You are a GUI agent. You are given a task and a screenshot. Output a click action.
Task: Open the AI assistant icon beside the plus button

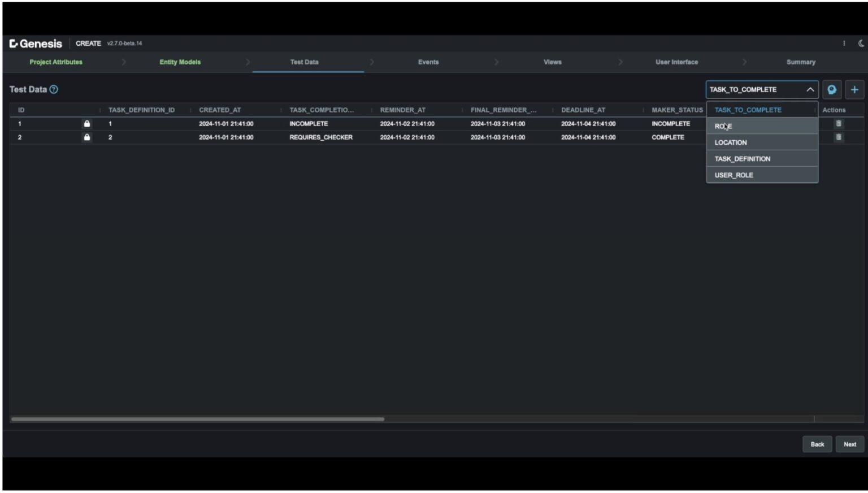pos(831,89)
